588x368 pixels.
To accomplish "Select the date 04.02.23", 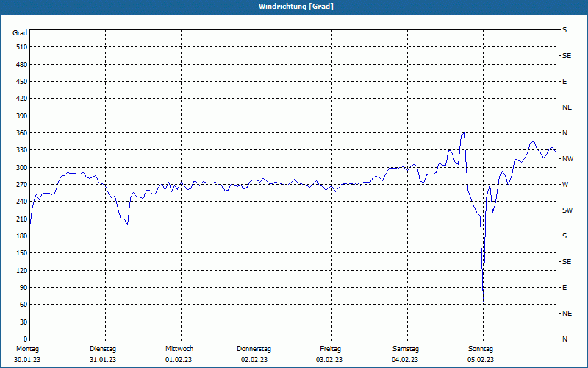I will click(x=405, y=360).
